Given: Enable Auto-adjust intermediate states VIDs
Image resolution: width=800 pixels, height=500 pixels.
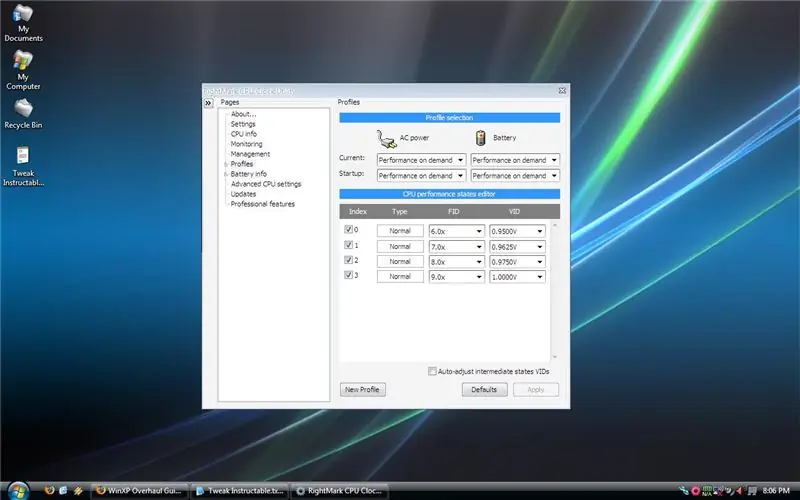Looking at the screenshot, I should (x=432, y=371).
